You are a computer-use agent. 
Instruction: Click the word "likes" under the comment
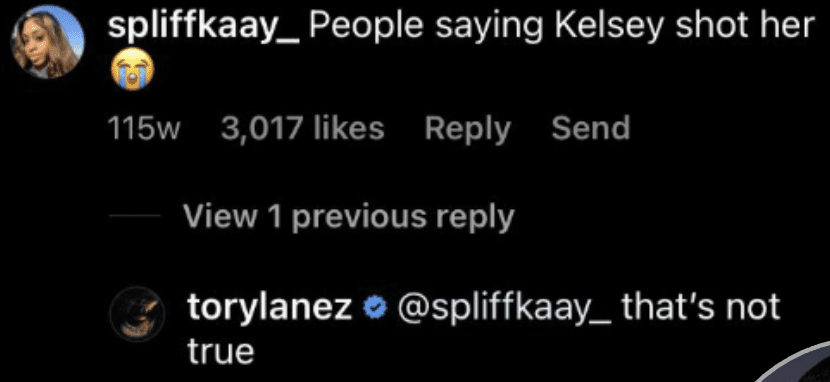[349, 129]
